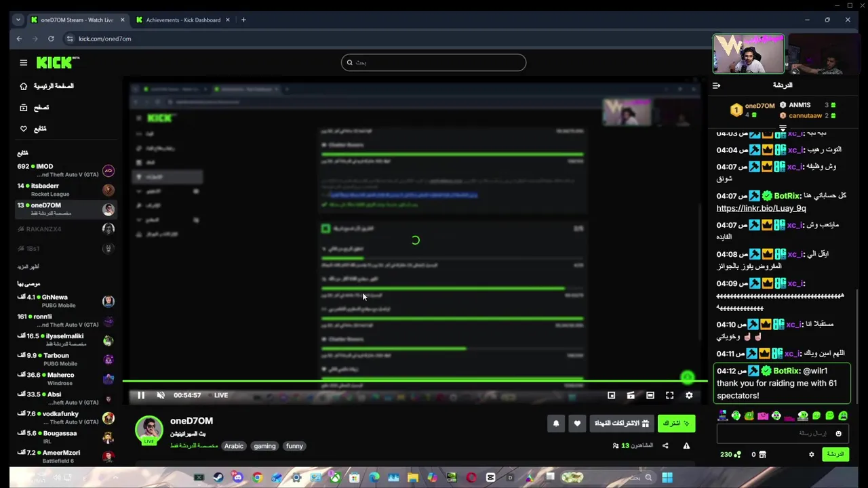Image resolution: width=868 pixels, height=488 pixels.
Task: Select the gaming tag
Action: pyautogui.click(x=264, y=446)
